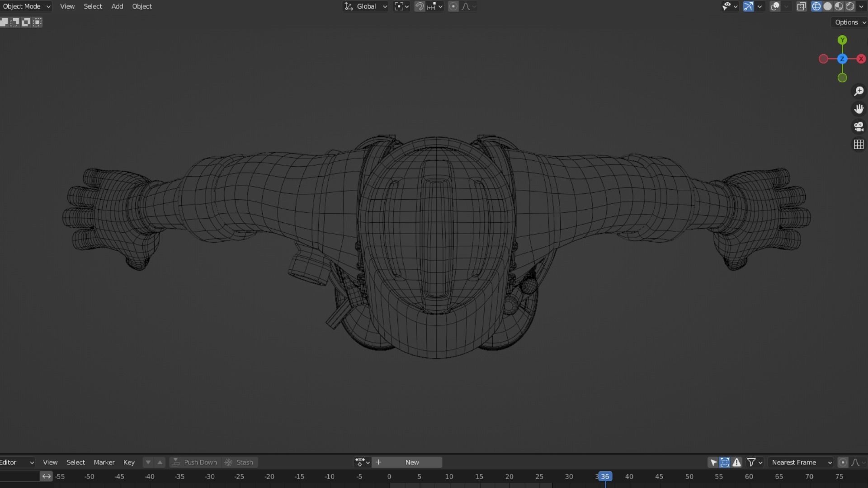Open the Global transform orientation dropdown
Screen dimensions: 868x488
pyautogui.click(x=366, y=6)
